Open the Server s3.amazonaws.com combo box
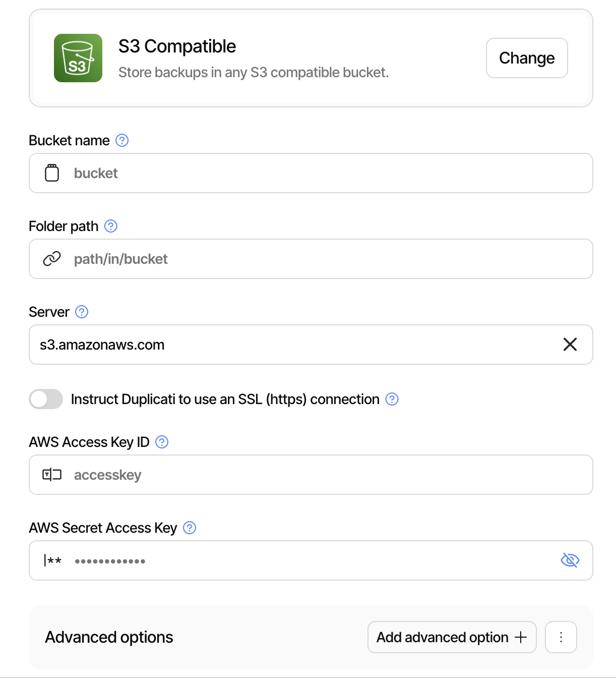Image resolution: width=616 pixels, height=678 pixels. point(292,345)
